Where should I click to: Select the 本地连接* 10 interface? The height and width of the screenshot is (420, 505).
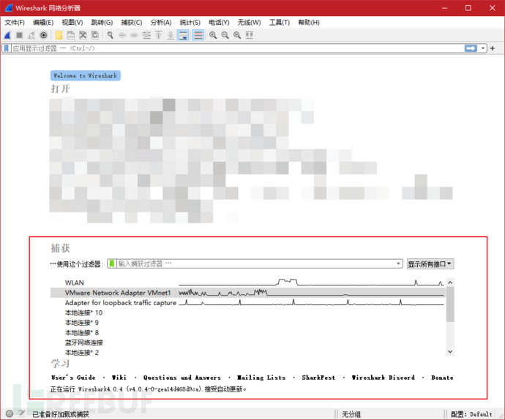(x=247, y=312)
